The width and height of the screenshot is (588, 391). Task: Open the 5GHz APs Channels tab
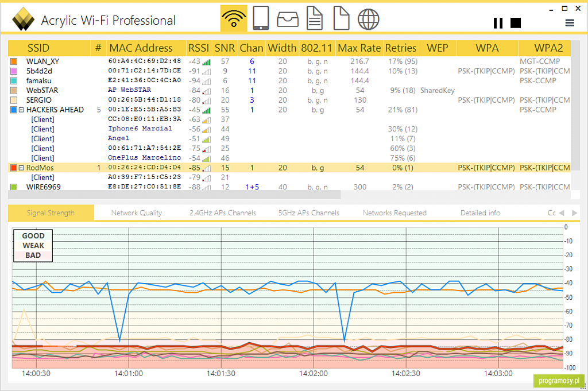(x=308, y=212)
